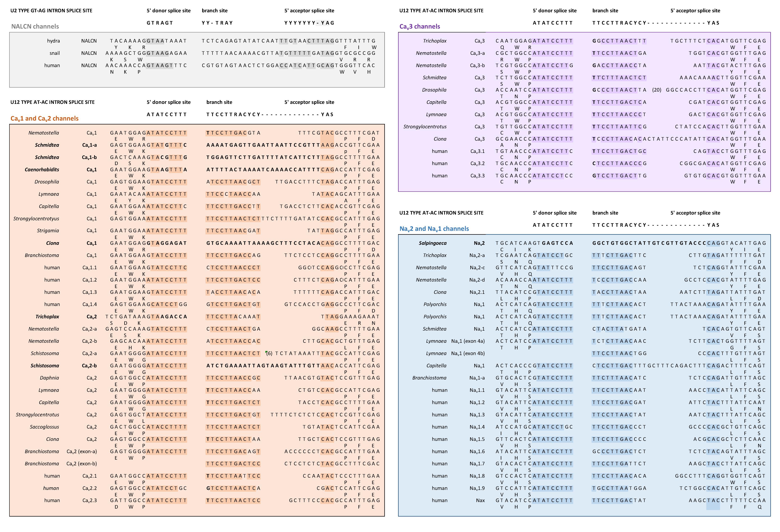Select the human 'Cav1.3' channel label

click(90, 292)
